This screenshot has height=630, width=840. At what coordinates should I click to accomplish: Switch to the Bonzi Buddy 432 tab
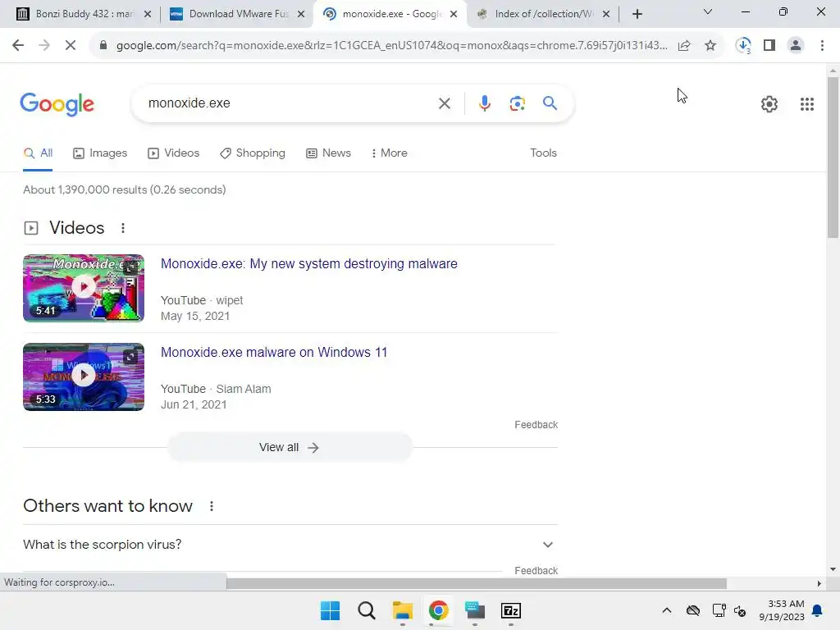pos(83,14)
